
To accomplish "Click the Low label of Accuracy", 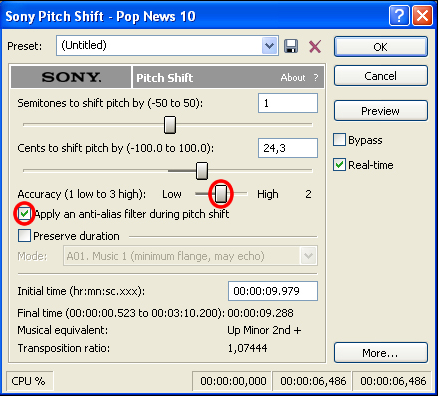I will pyautogui.click(x=172, y=194).
